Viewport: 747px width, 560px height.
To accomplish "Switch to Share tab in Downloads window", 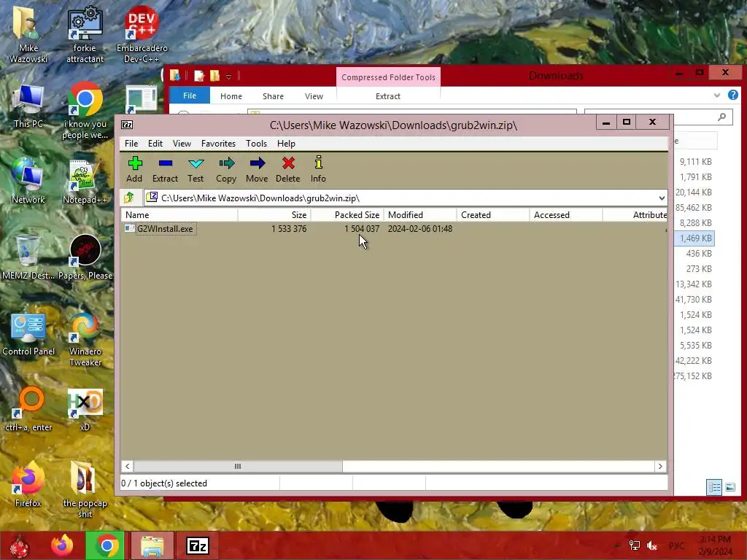I will [x=273, y=96].
